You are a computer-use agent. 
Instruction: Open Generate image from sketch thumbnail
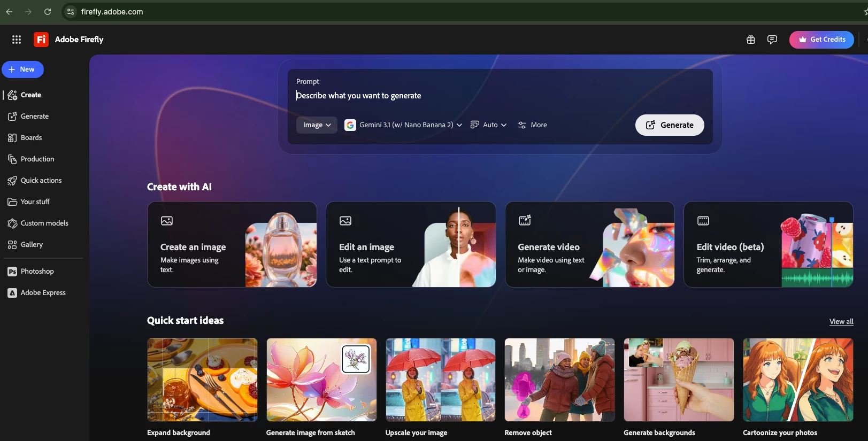321,380
